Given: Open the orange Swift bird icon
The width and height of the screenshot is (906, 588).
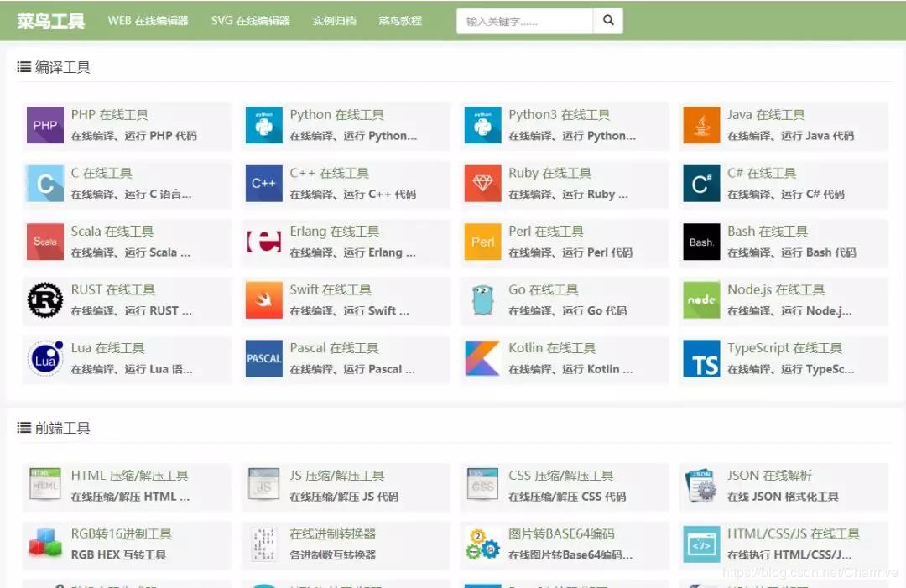Looking at the screenshot, I should tap(264, 299).
